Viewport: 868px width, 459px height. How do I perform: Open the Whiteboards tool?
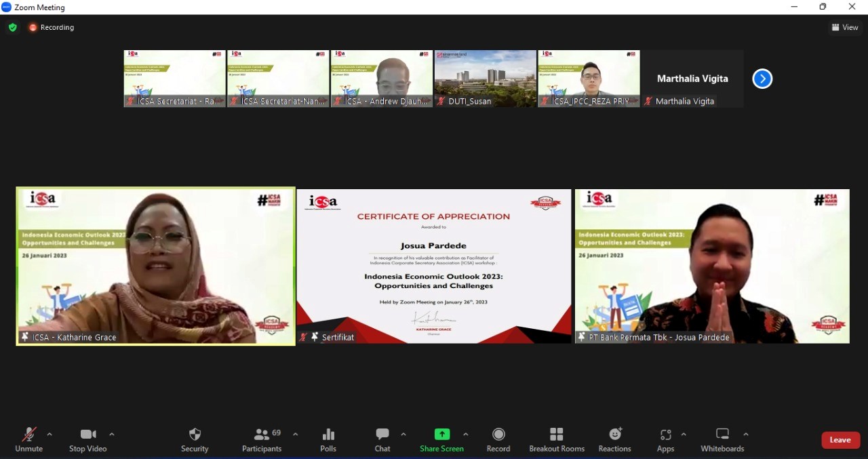click(x=722, y=439)
